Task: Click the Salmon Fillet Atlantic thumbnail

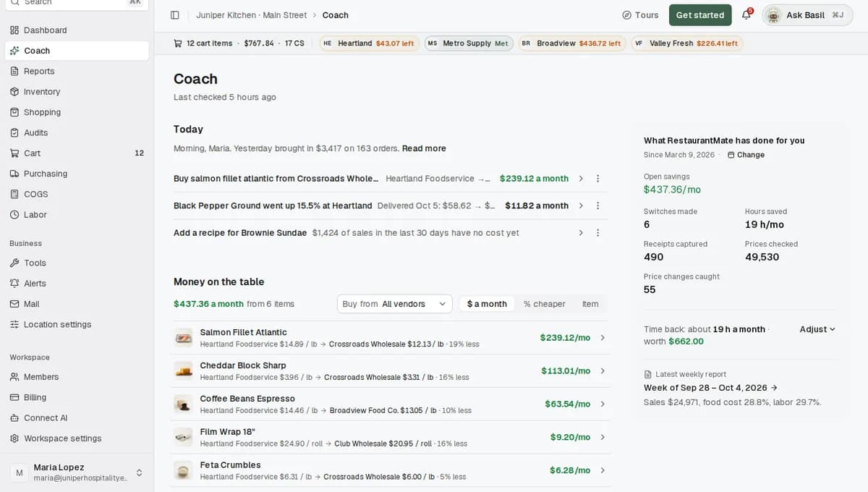Action: 184,338
